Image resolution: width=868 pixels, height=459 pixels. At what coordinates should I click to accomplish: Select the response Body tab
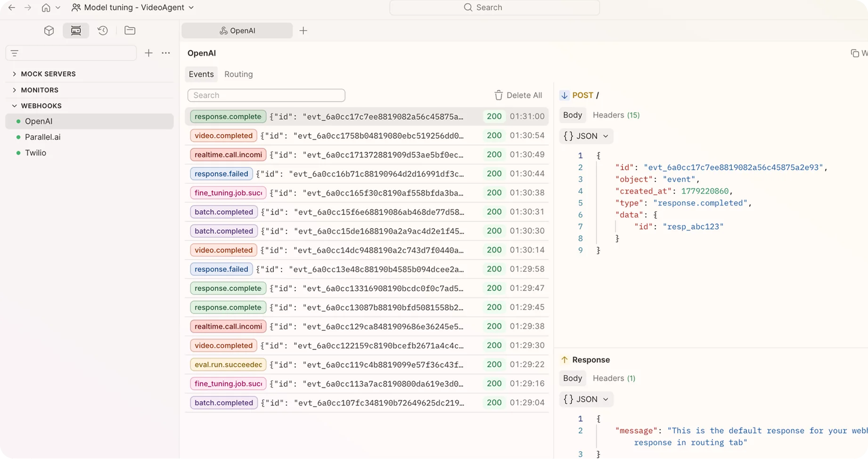pyautogui.click(x=573, y=378)
